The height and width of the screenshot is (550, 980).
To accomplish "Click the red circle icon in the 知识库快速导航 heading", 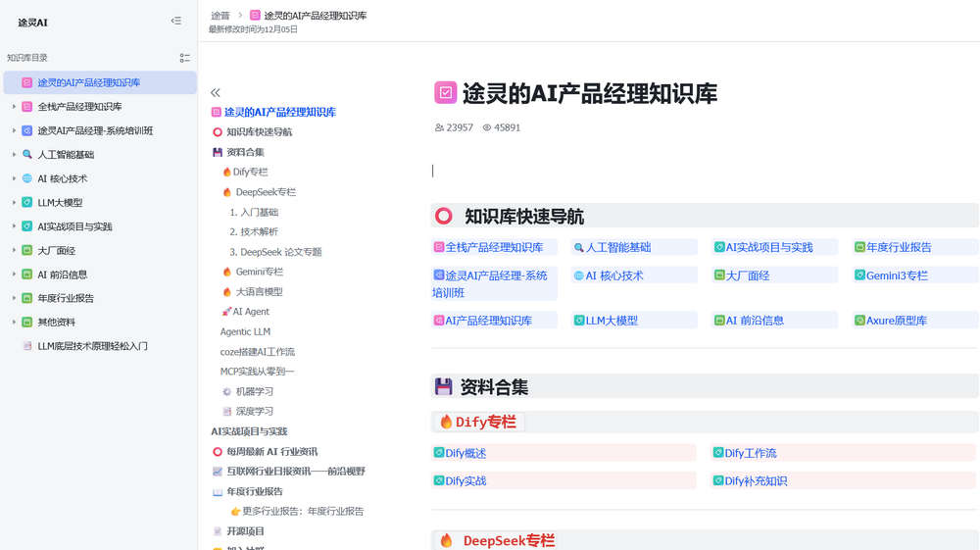I will click(444, 217).
